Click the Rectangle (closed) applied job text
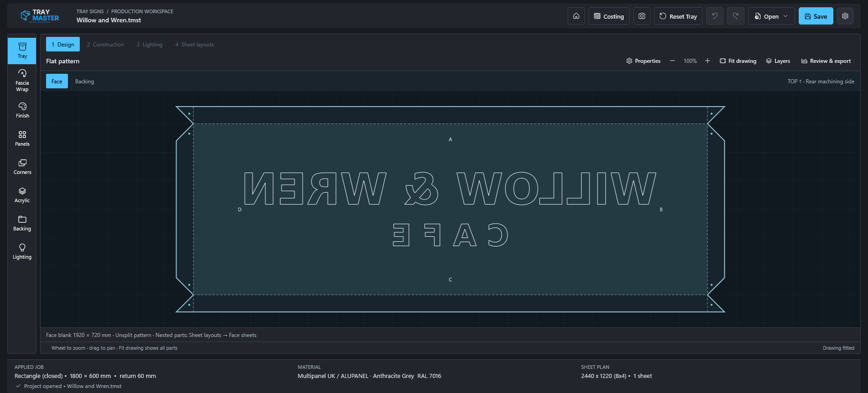This screenshot has width=868, height=393. (39, 376)
